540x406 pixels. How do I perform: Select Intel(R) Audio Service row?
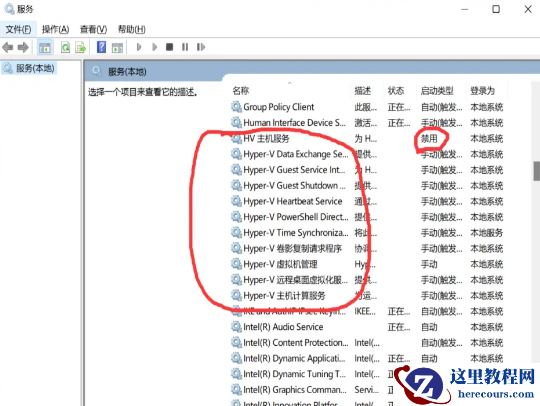click(x=367, y=327)
